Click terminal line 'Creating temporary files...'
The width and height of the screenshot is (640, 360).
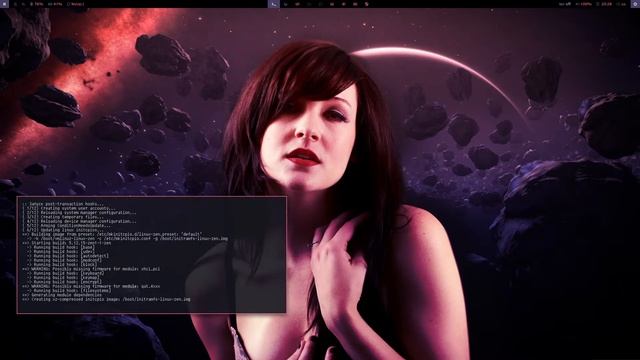tap(63, 217)
